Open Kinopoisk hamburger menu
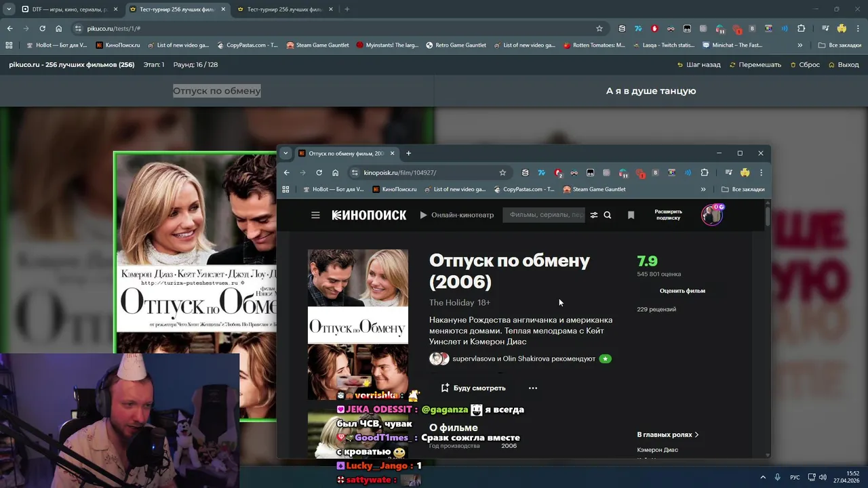 click(x=315, y=215)
